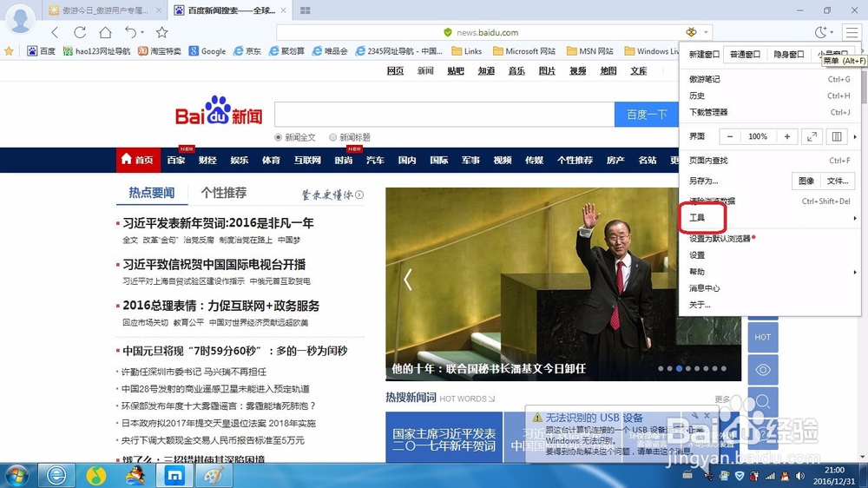
Task: Open the tab overview grid icon
Action: (305, 10)
